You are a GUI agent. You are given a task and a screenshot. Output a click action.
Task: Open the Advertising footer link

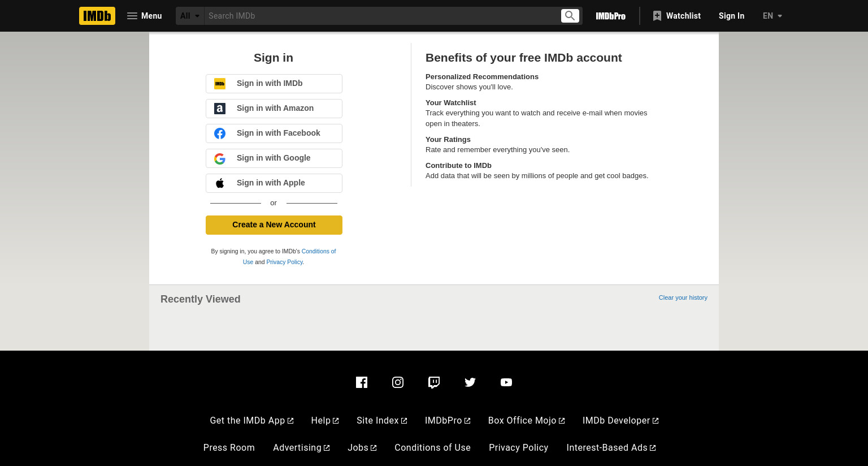point(301,447)
